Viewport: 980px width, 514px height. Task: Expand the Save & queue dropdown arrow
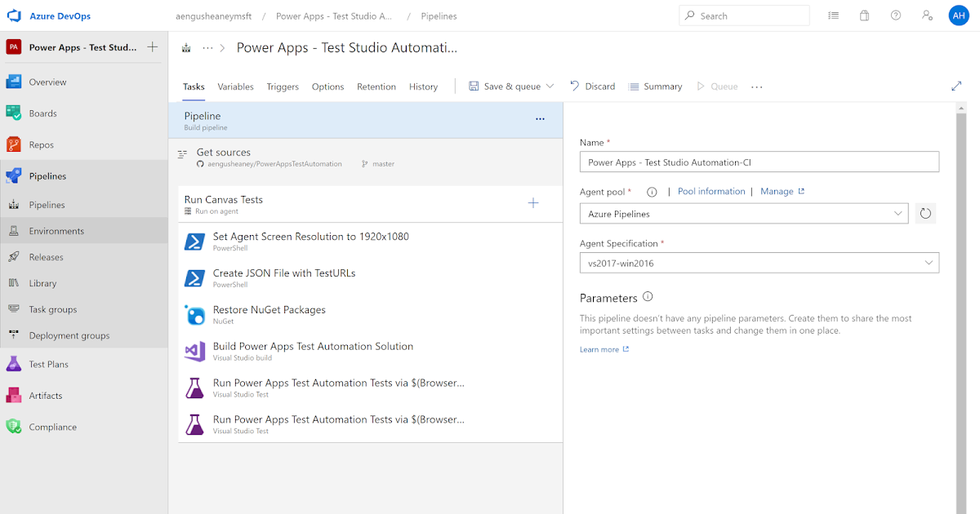pyautogui.click(x=550, y=86)
